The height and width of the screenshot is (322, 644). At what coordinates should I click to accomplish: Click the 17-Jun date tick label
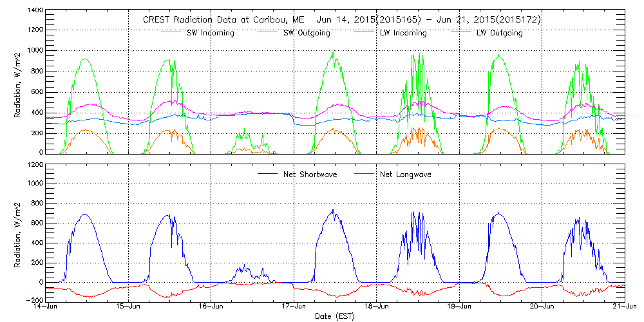click(x=294, y=307)
